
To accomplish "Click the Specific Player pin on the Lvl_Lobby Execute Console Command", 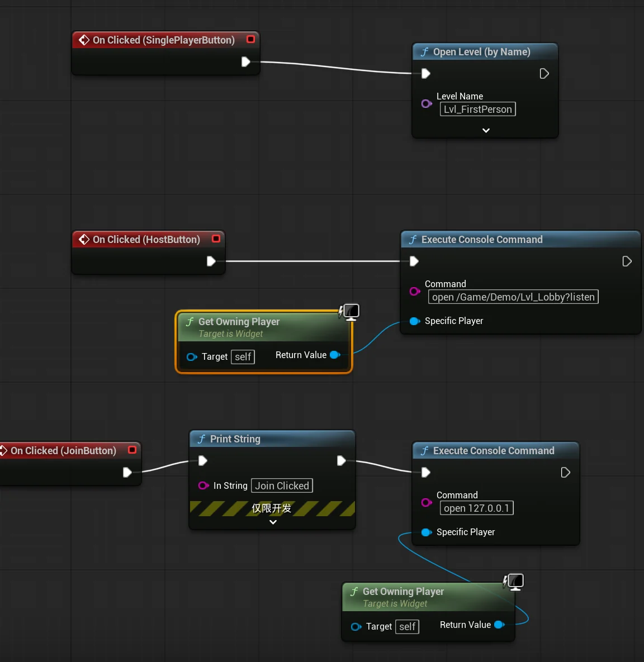I will click(x=415, y=321).
